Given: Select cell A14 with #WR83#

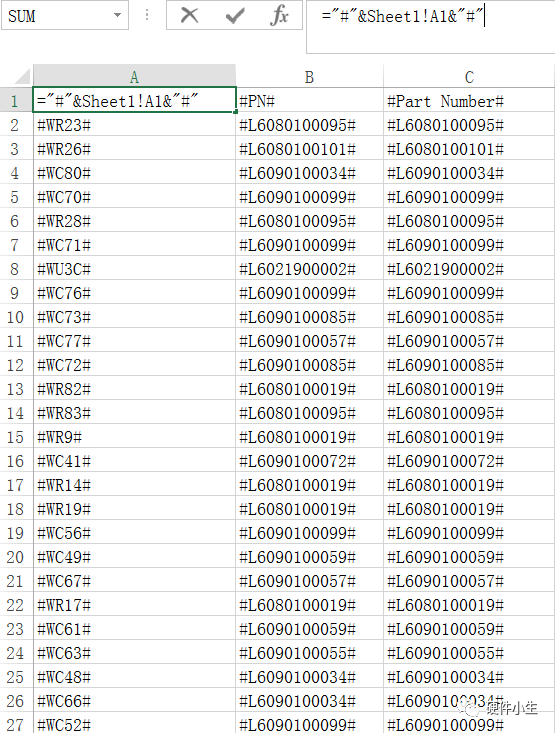Looking at the screenshot, I should 134,412.
